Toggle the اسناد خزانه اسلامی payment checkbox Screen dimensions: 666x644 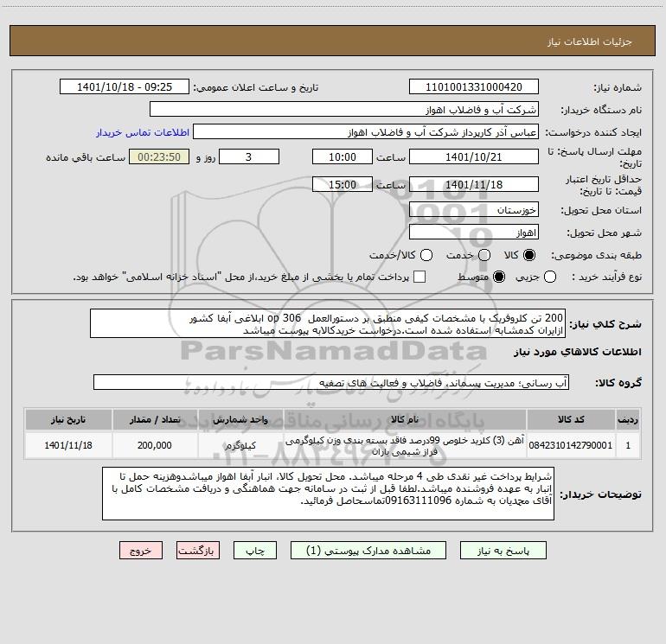(x=419, y=277)
